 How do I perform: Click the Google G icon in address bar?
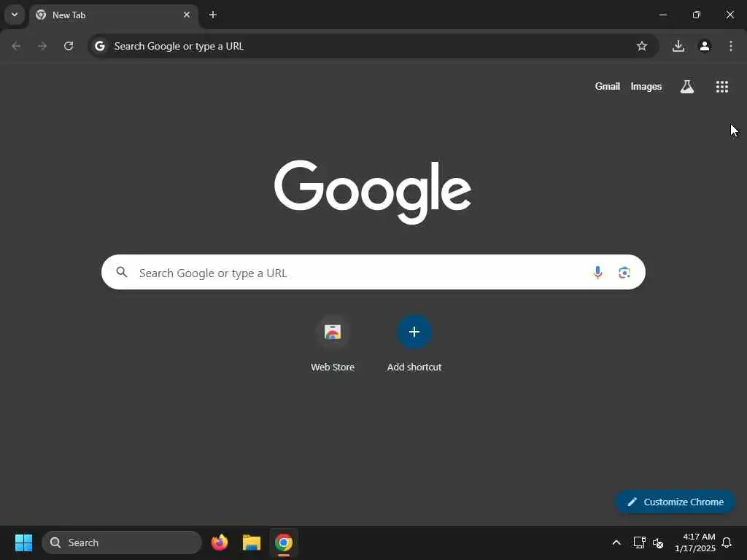pyautogui.click(x=99, y=46)
